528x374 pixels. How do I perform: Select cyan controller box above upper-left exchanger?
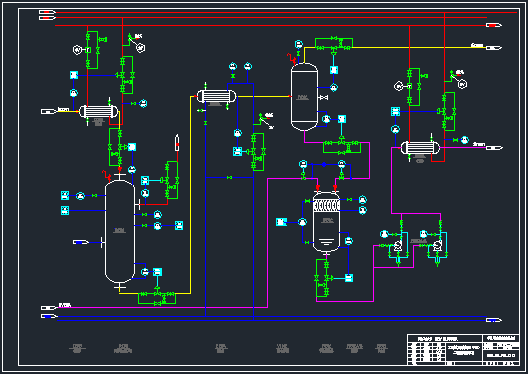pyautogui.click(x=74, y=75)
